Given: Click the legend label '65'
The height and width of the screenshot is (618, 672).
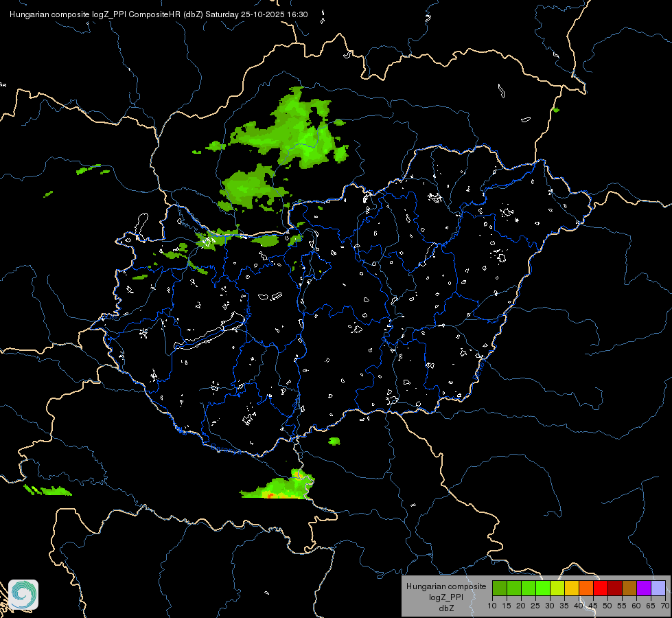Looking at the screenshot, I should [651, 606].
